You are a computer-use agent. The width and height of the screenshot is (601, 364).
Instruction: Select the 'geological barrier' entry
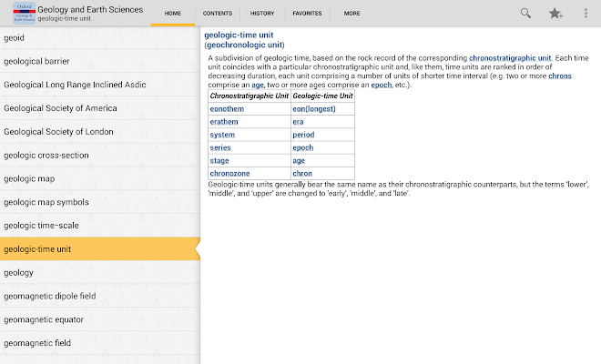100,61
